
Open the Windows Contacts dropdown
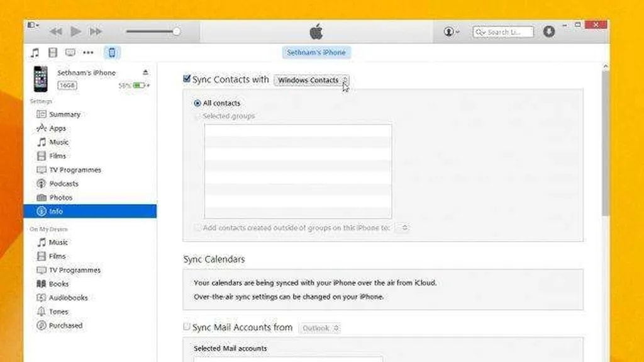click(x=312, y=80)
